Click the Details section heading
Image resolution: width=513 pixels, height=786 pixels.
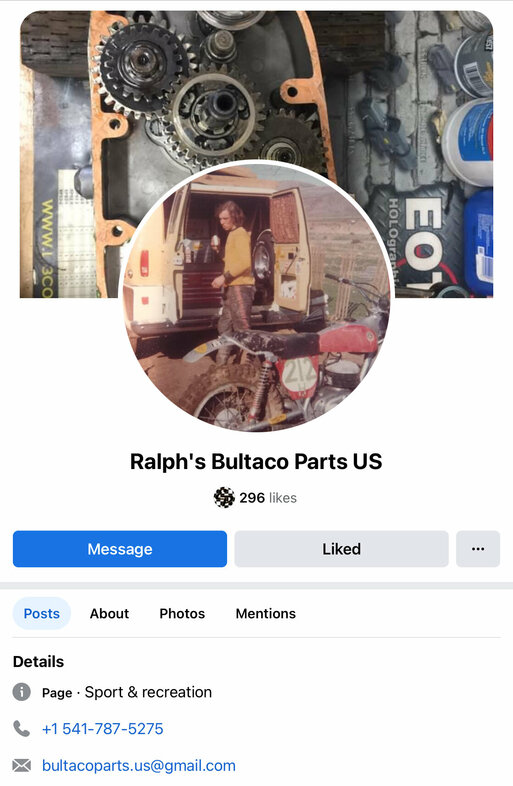[39, 662]
